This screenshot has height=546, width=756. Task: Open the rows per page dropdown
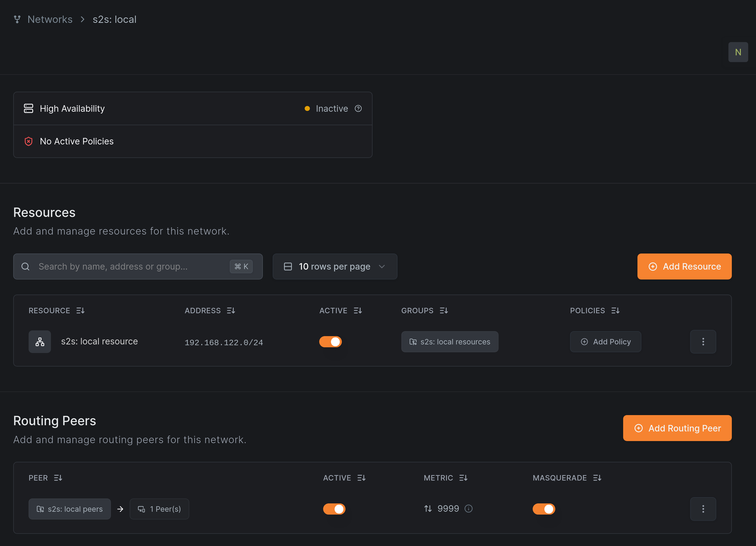click(x=334, y=266)
